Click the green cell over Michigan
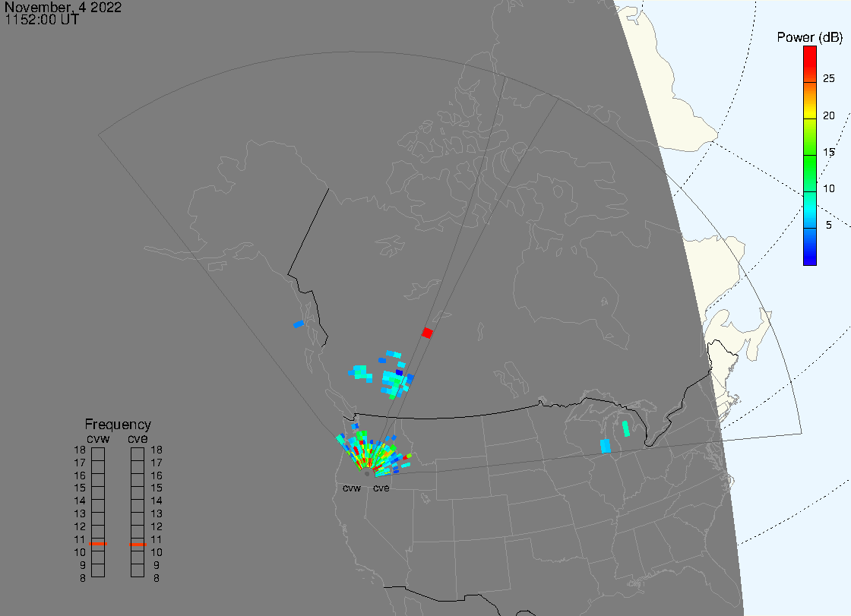 click(x=626, y=428)
